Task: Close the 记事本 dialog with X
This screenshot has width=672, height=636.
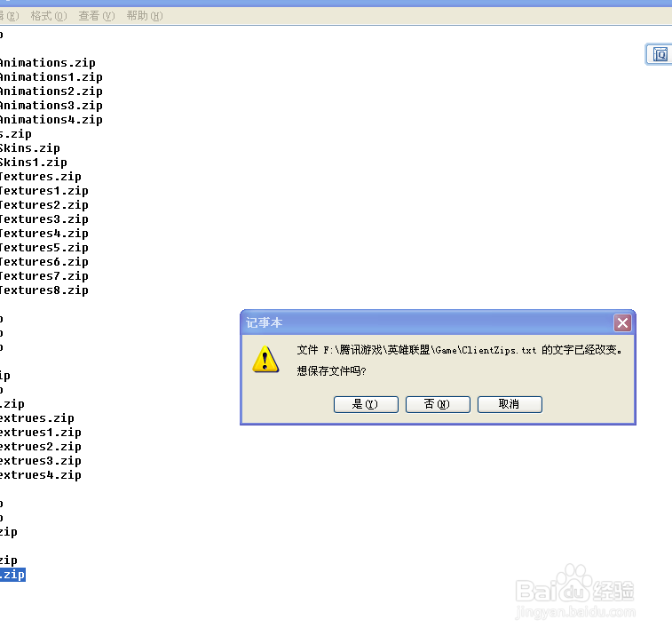Action: (x=622, y=323)
